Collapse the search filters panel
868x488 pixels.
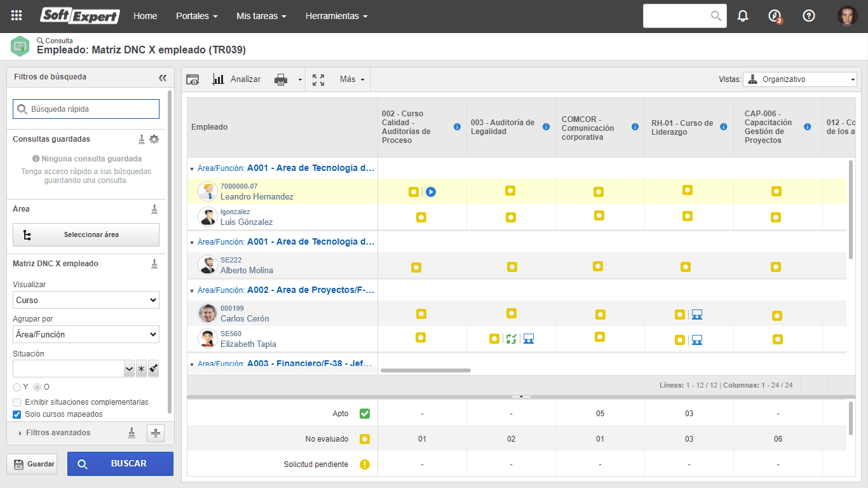[x=163, y=78]
